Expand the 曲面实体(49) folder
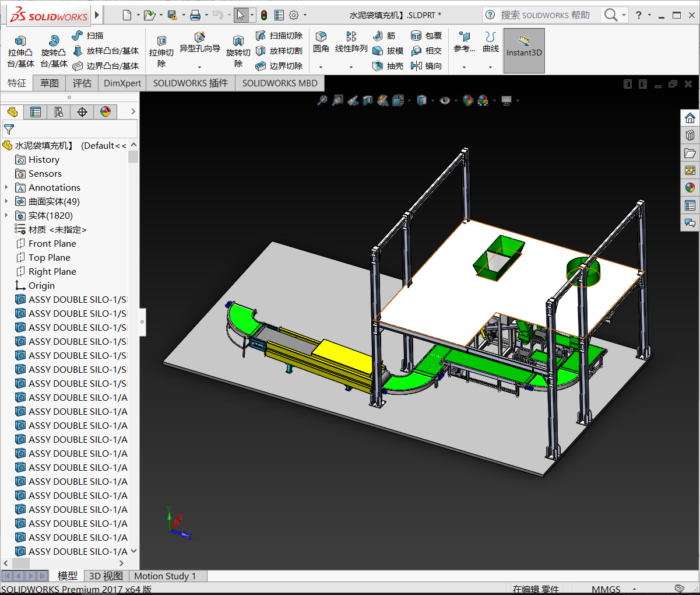Screen dimensions: 700x595 coord(6,201)
